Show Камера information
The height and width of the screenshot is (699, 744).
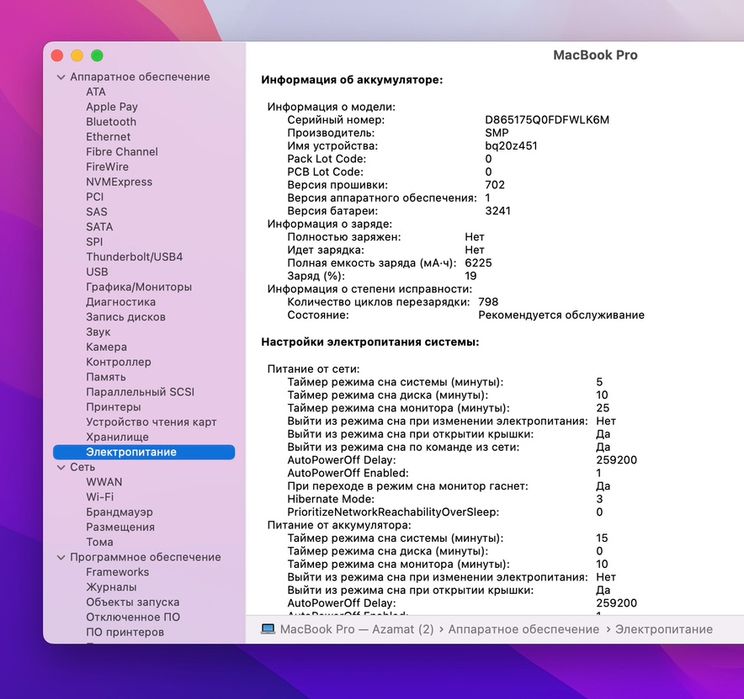tap(107, 347)
